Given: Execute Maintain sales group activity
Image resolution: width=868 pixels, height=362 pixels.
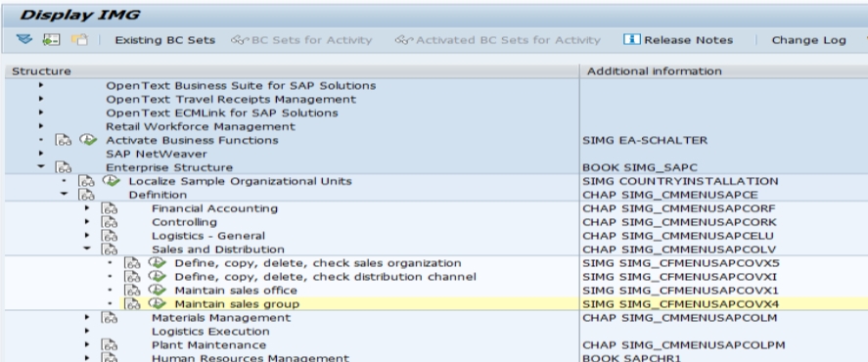Looking at the screenshot, I should click(x=158, y=303).
